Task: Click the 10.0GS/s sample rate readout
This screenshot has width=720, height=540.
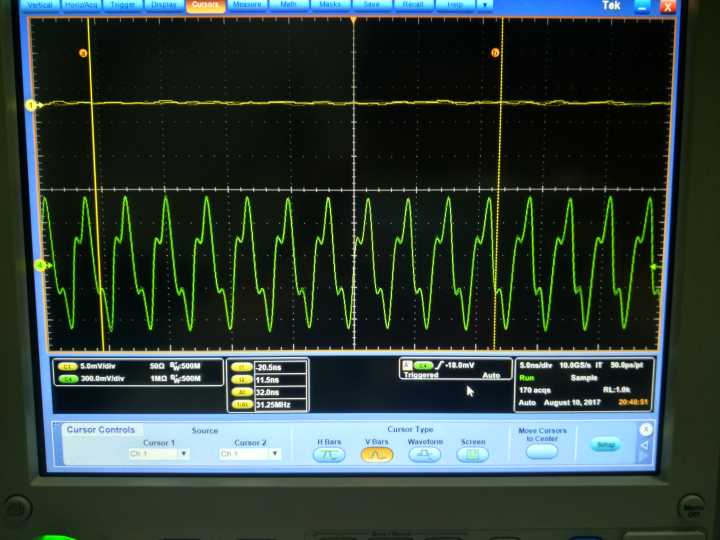Action: (x=575, y=365)
